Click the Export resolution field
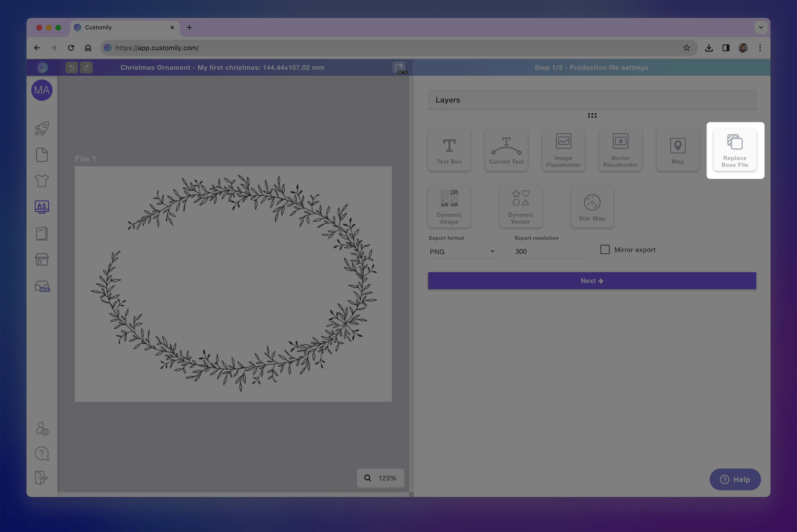This screenshot has height=532, width=797. coord(549,251)
